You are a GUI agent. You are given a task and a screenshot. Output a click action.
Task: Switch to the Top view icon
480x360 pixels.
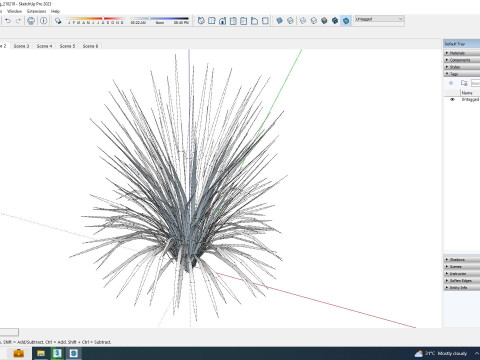pyautogui.click(x=212, y=21)
